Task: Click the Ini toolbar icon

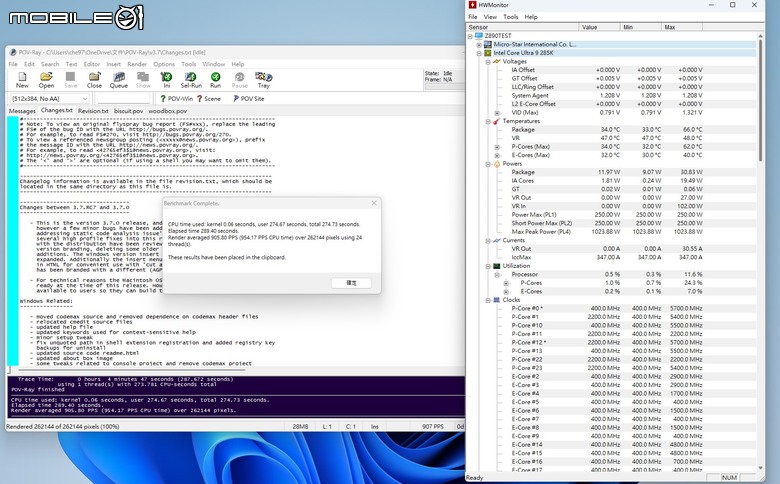Action: pyautogui.click(x=167, y=80)
